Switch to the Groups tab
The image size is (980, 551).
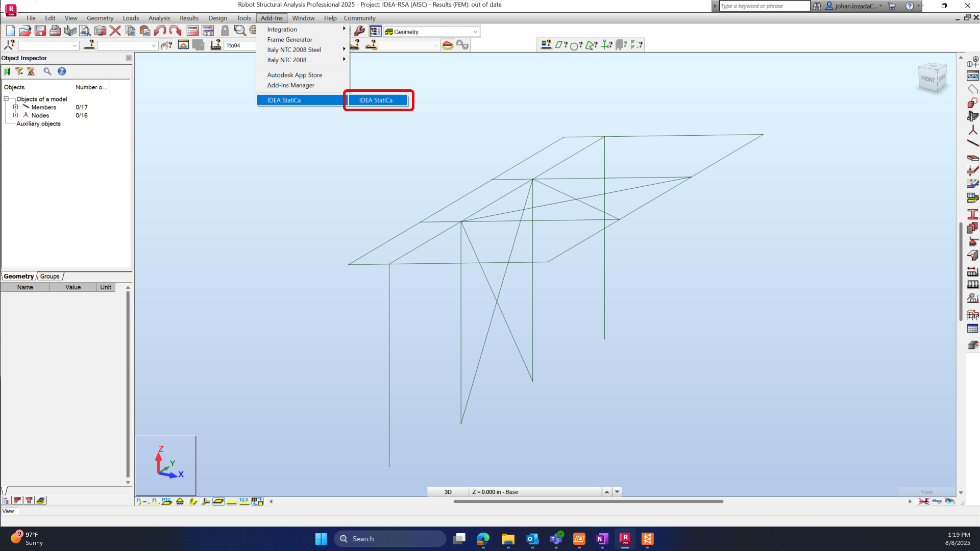point(50,277)
